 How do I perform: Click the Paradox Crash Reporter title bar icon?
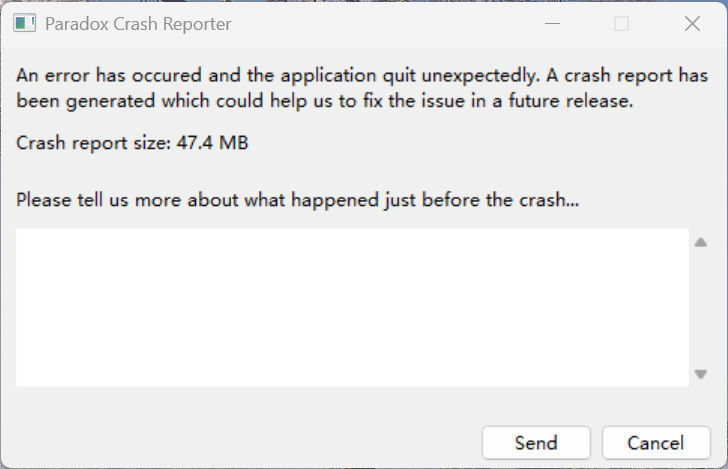click(x=25, y=24)
